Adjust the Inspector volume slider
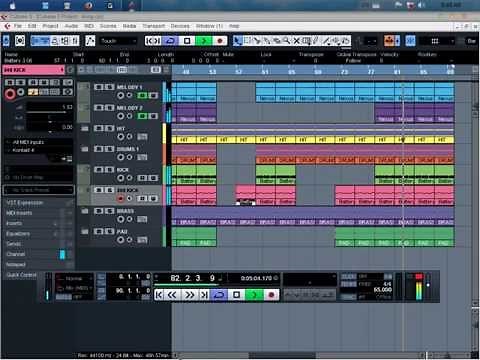 [49, 112]
